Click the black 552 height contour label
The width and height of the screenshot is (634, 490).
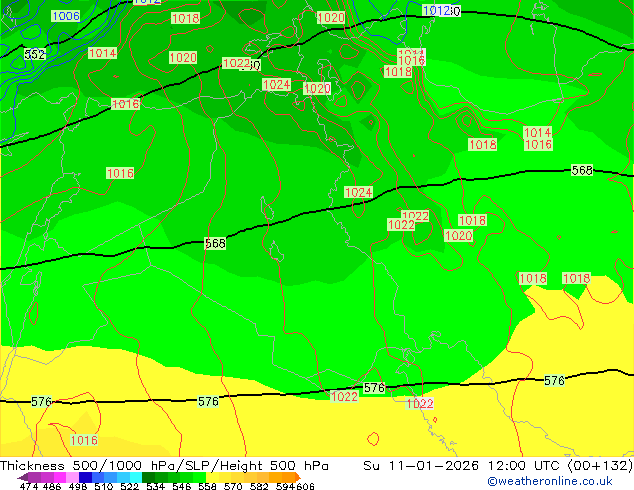click(x=34, y=54)
